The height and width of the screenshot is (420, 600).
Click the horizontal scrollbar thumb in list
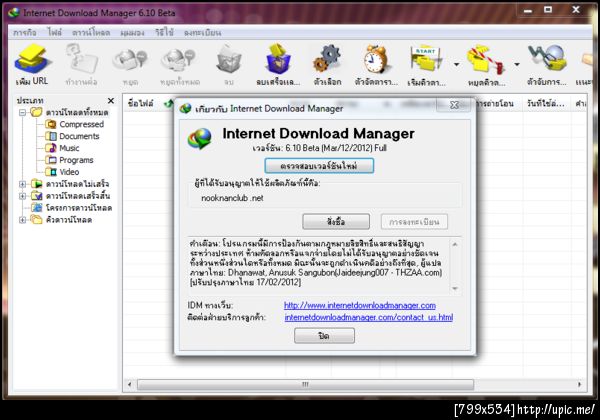305,384
